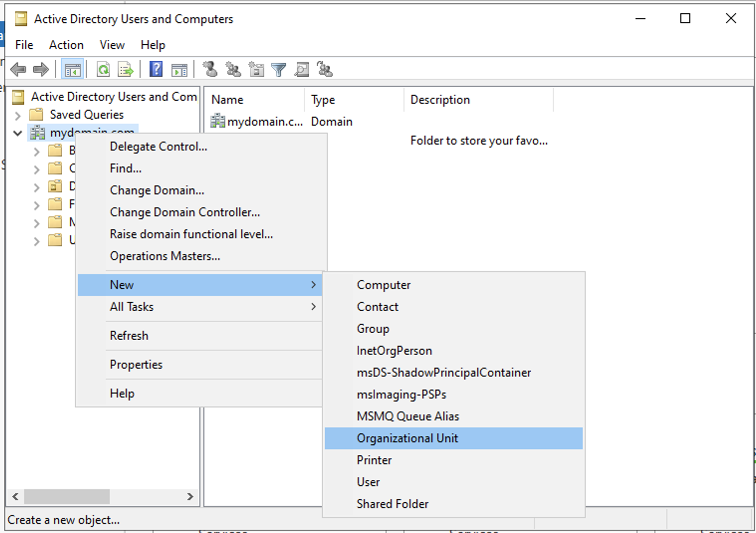Click the organizational unit icon beside letter D
The height and width of the screenshot is (533, 756).
tap(55, 186)
